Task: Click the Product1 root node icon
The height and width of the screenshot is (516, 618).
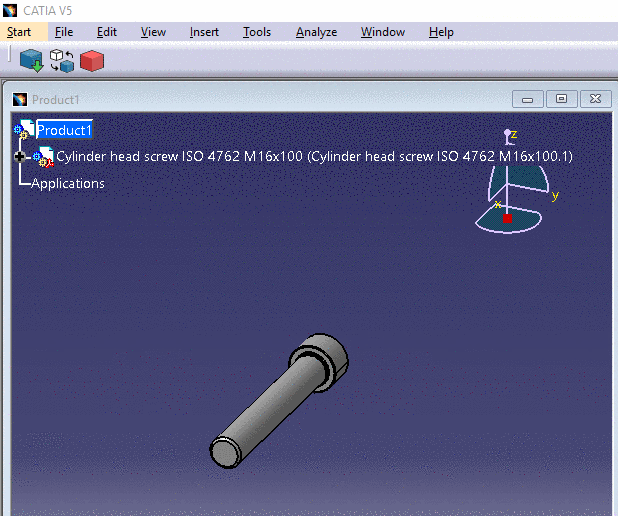Action: [x=24, y=129]
